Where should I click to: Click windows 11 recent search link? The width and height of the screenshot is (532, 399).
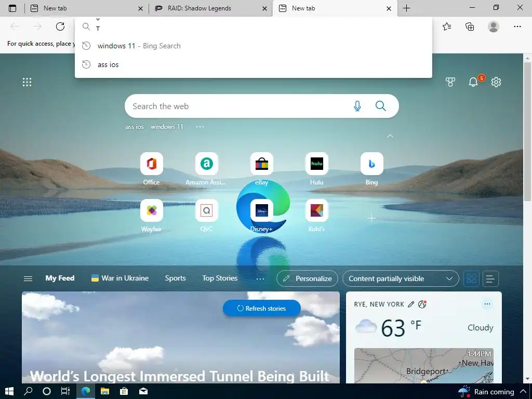tap(167, 127)
